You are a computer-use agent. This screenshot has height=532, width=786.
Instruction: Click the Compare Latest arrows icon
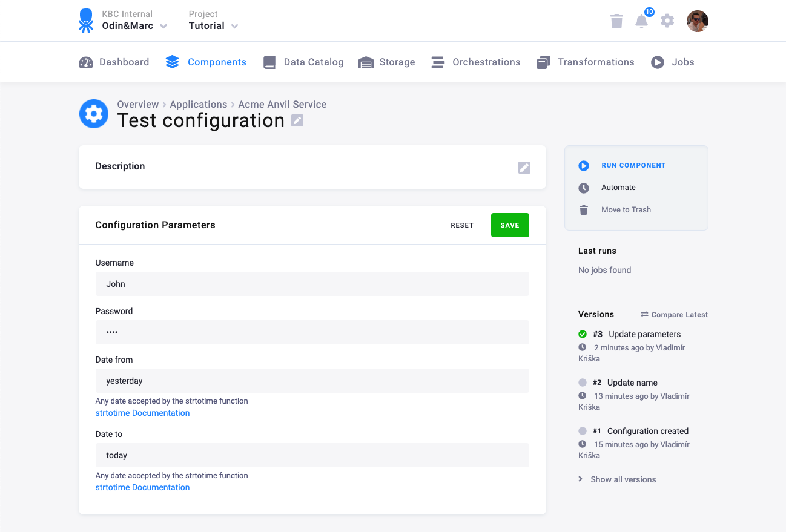click(645, 314)
